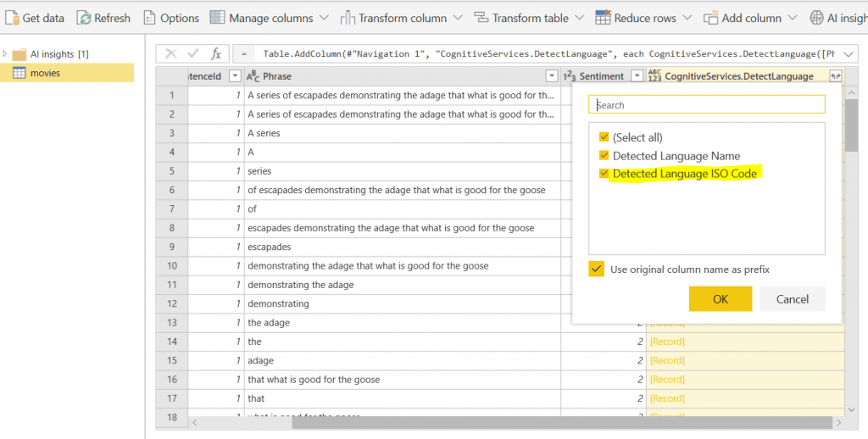The image size is (868, 439).
Task: Open the Transform table dropdown arrow
Action: [579, 18]
